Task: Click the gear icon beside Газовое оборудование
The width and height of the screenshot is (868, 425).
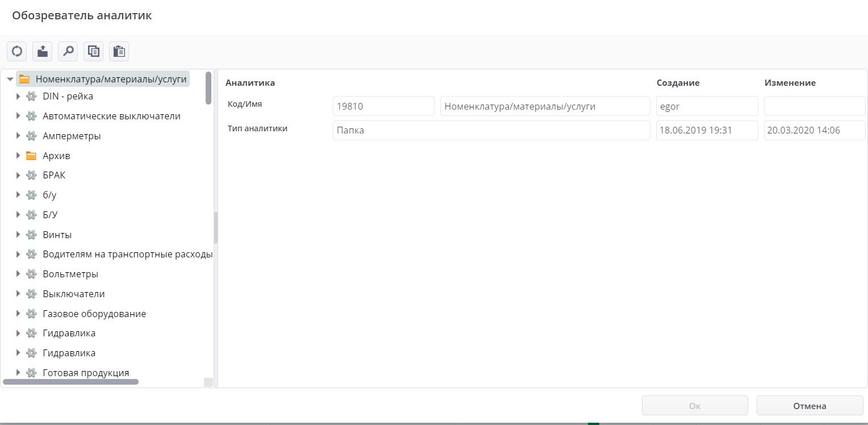Action: [x=32, y=314]
